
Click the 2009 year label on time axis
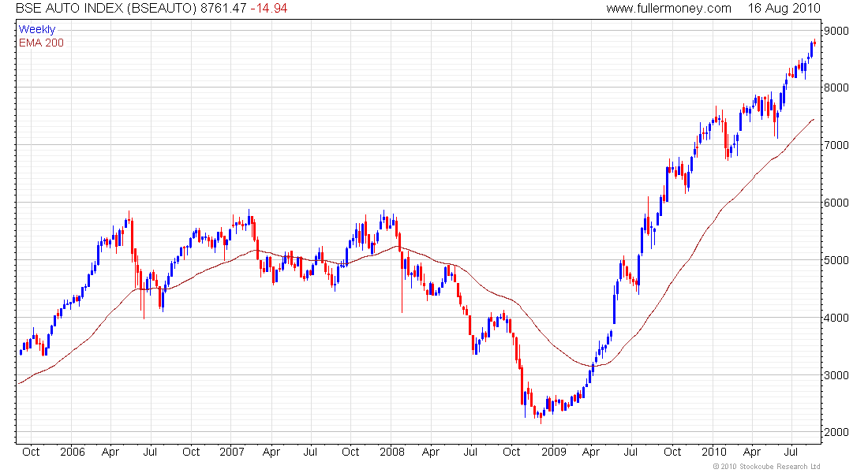[x=554, y=452]
